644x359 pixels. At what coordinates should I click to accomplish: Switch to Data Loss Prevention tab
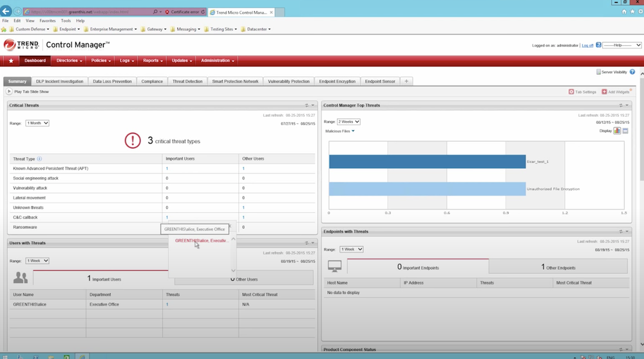112,81
